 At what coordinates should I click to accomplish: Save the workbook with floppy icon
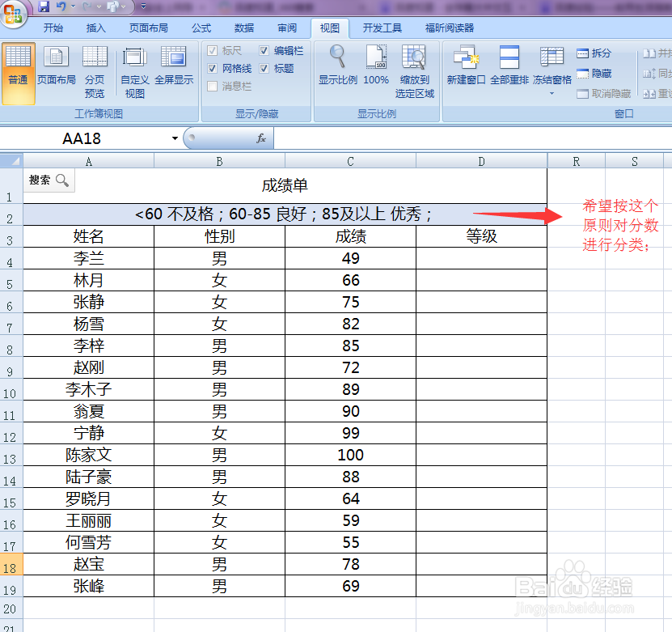click(44, 6)
